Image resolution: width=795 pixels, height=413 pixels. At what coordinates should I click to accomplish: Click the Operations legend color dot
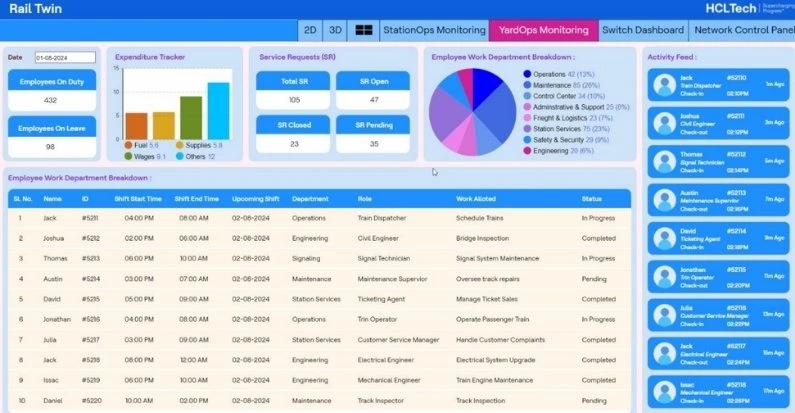click(526, 74)
